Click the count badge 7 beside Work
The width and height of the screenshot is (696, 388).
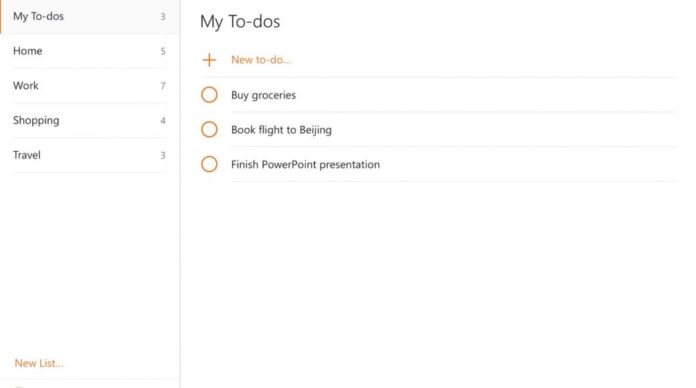click(163, 86)
